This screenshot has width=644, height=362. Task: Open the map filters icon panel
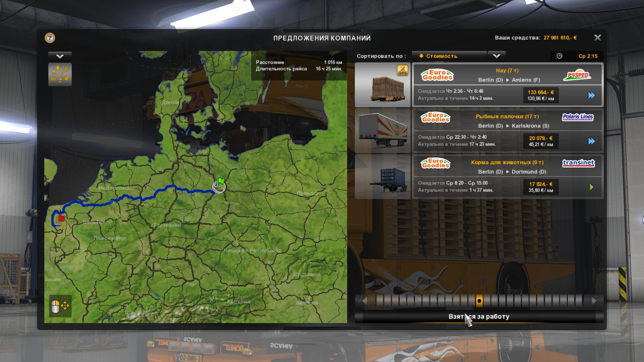tap(60, 74)
